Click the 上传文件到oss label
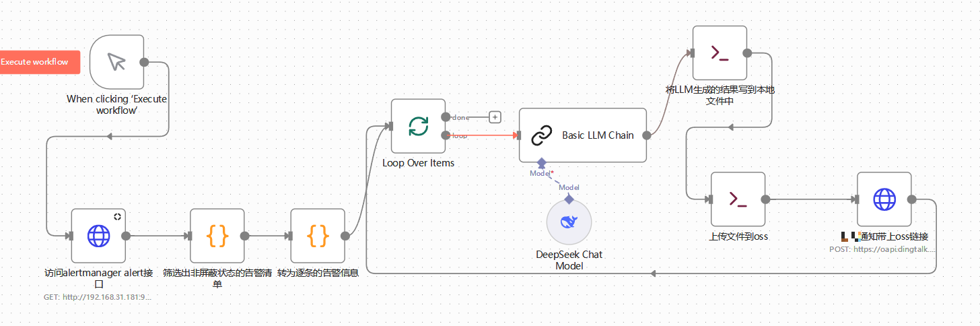 tap(738, 236)
